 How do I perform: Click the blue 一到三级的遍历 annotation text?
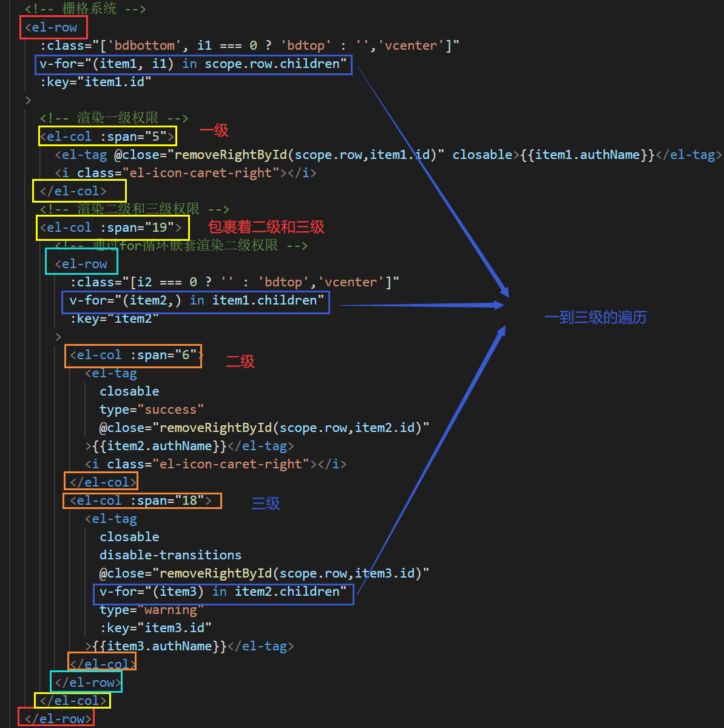click(595, 317)
